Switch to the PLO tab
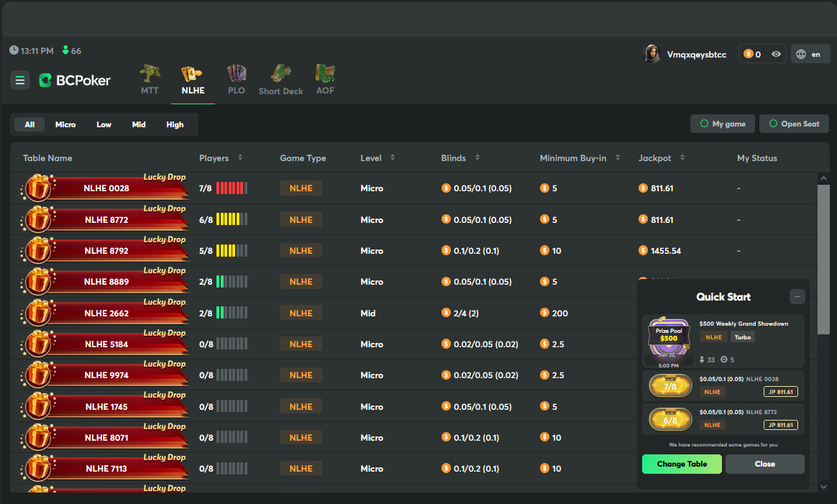 [237, 80]
